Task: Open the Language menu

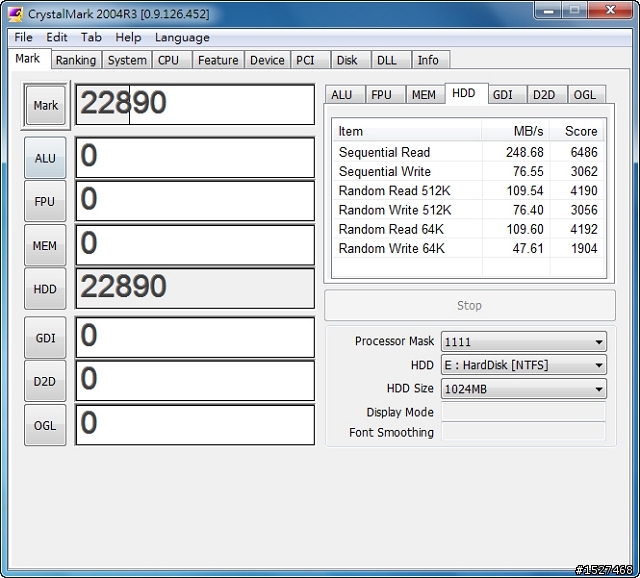Action: [182, 38]
